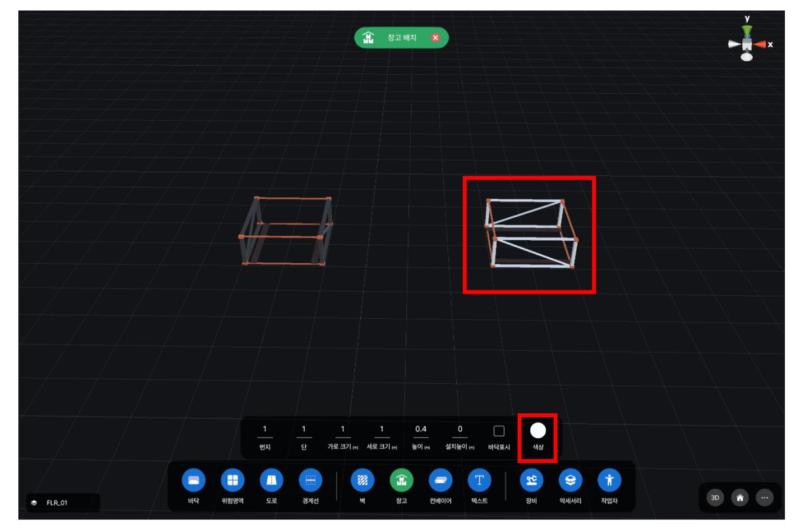
Task: Activate the 텍스트 (text) tool
Action: [478, 480]
